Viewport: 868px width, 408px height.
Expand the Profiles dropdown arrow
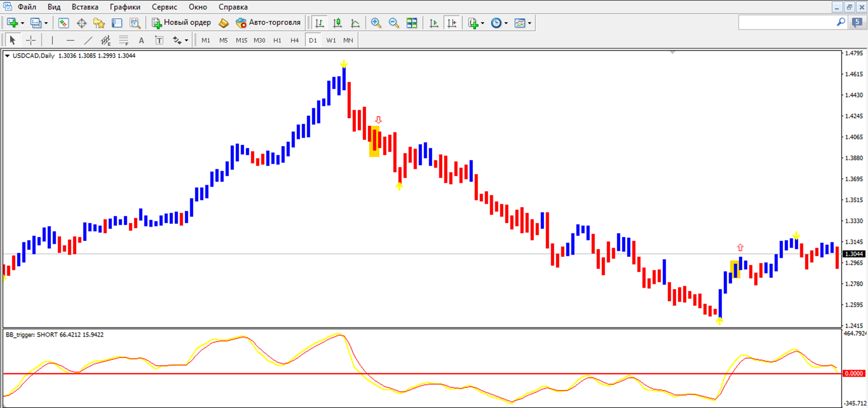pos(46,23)
